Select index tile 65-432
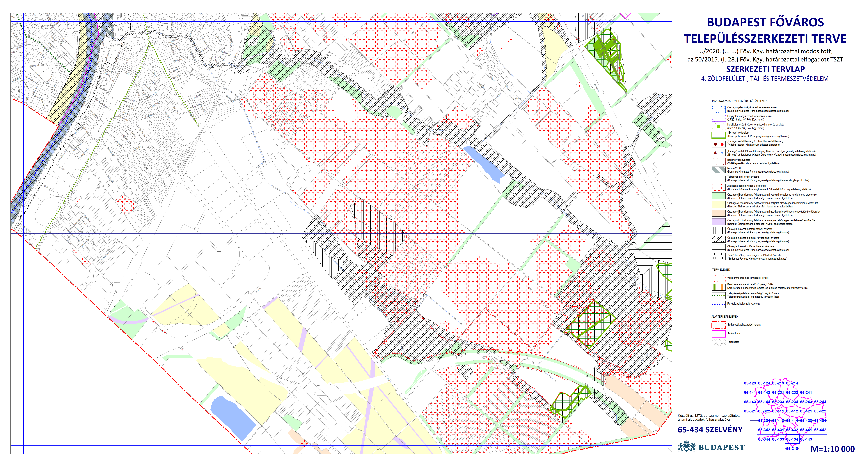The width and height of the screenshot is (868, 466). [x=792, y=430]
